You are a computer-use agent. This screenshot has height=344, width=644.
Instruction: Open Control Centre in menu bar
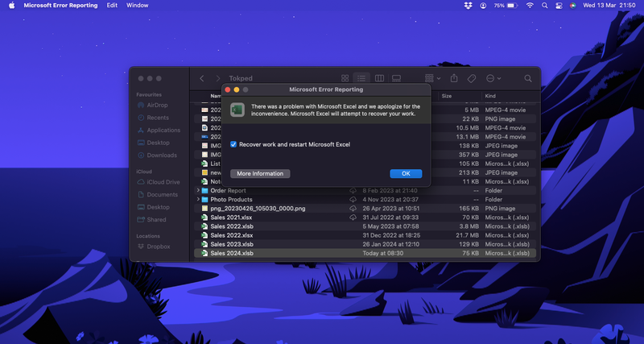pyautogui.click(x=559, y=6)
